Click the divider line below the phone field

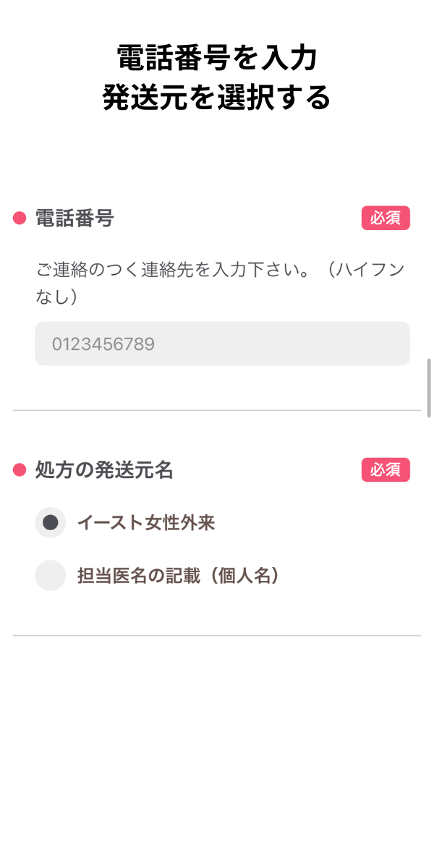tap(217, 410)
